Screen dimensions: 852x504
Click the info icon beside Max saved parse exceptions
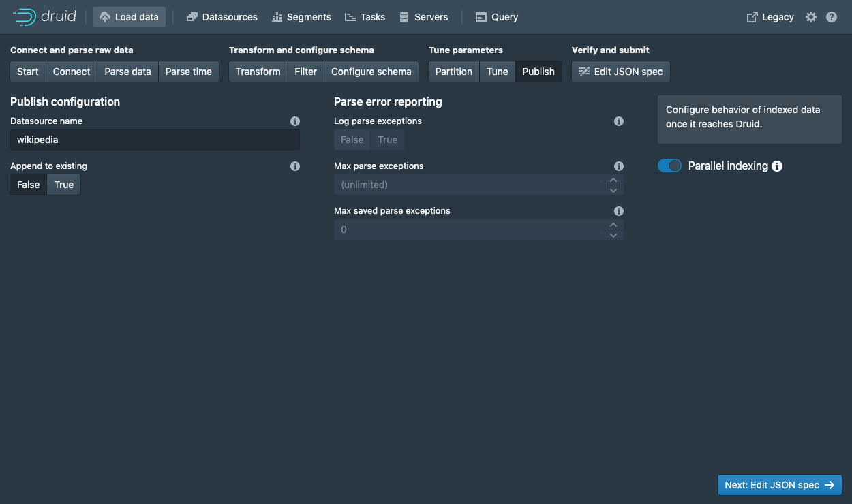coord(619,211)
